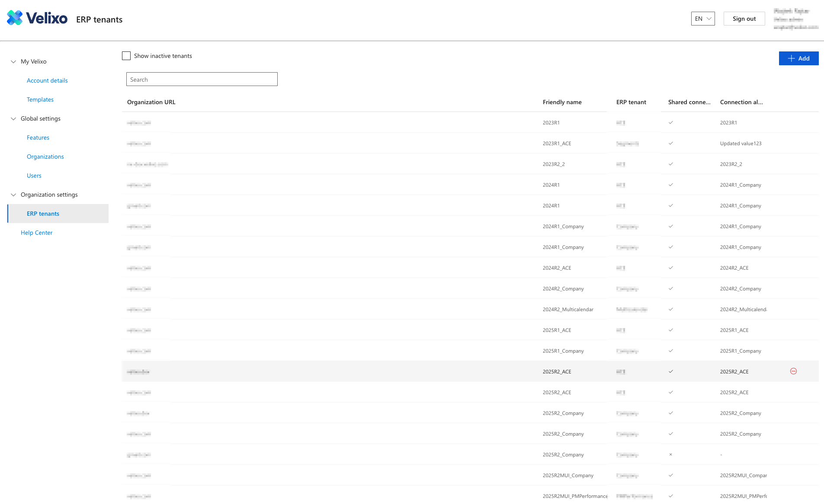Enable the Show inactive tenants checkbox
Viewport: 824px width, 504px height.
pos(126,55)
